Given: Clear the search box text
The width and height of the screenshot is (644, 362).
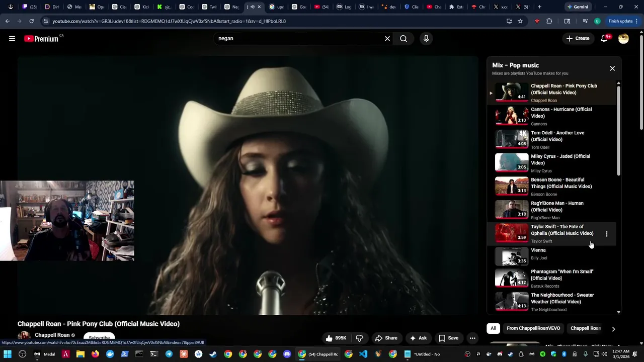Looking at the screenshot, I should (387, 39).
